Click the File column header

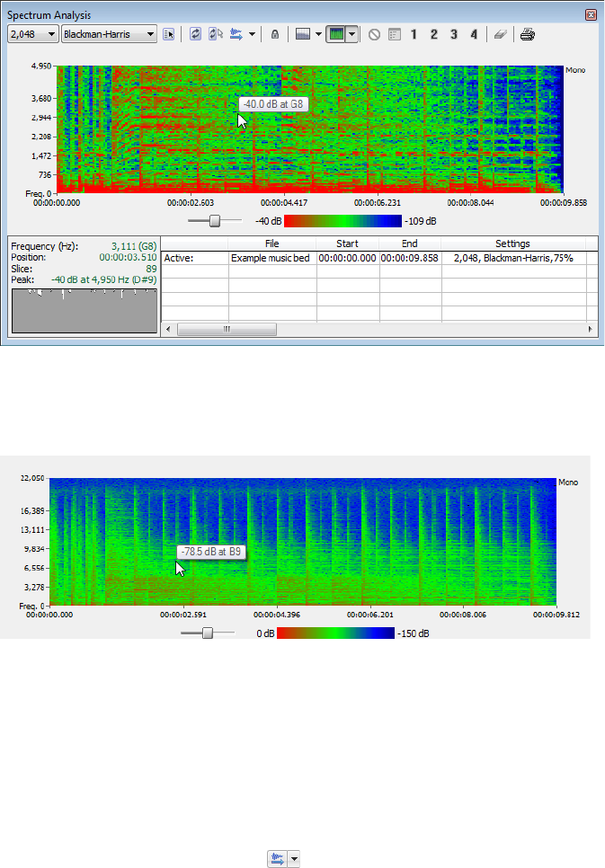[x=272, y=244]
